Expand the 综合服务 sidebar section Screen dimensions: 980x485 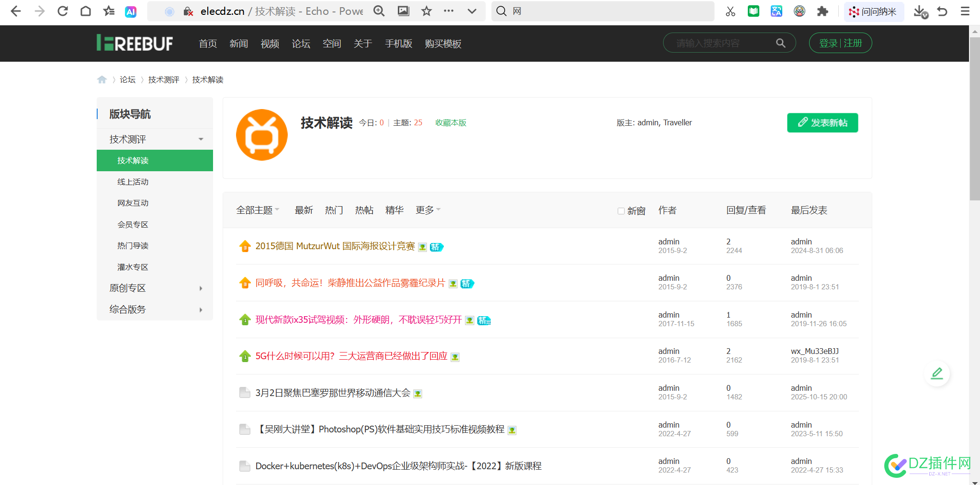[x=201, y=309]
